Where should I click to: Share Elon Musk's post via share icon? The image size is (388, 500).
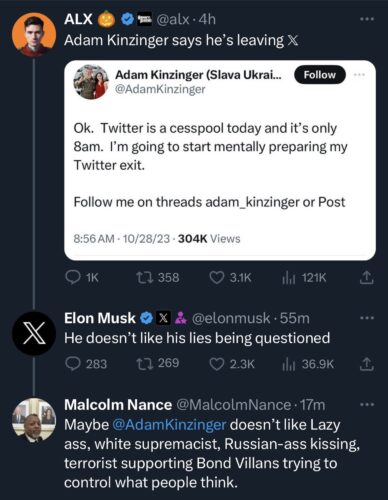pos(366,364)
